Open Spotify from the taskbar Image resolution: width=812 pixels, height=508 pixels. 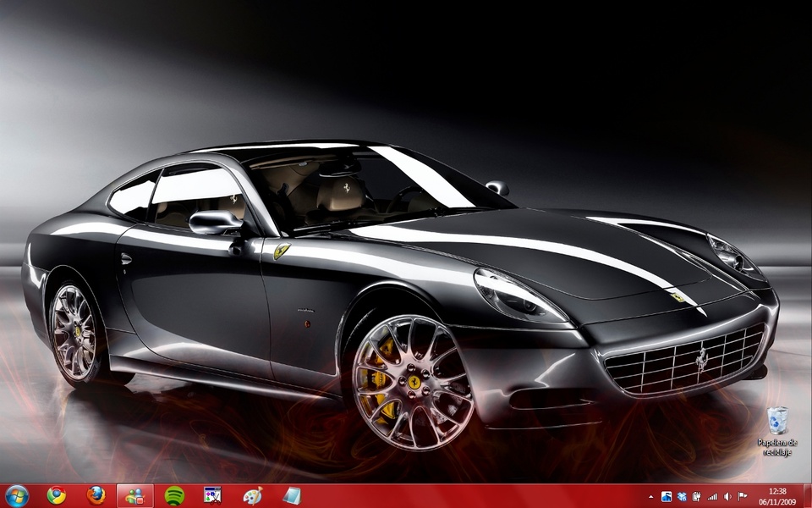click(174, 495)
